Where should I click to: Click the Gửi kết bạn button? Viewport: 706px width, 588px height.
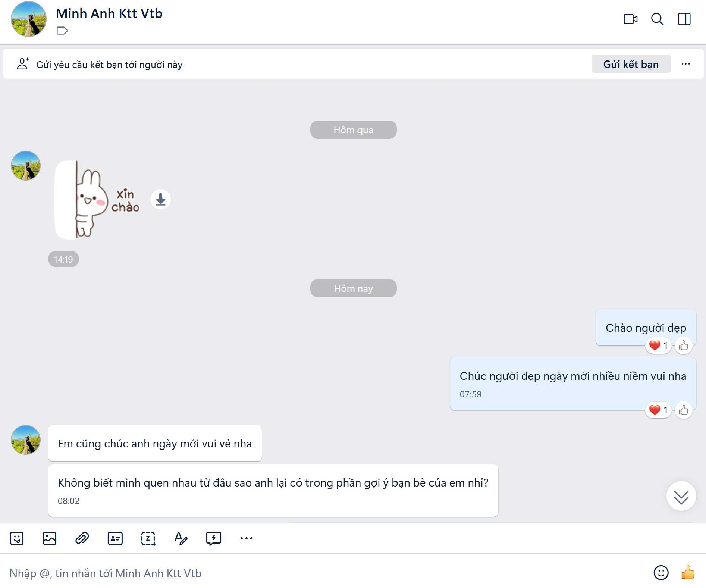631,64
